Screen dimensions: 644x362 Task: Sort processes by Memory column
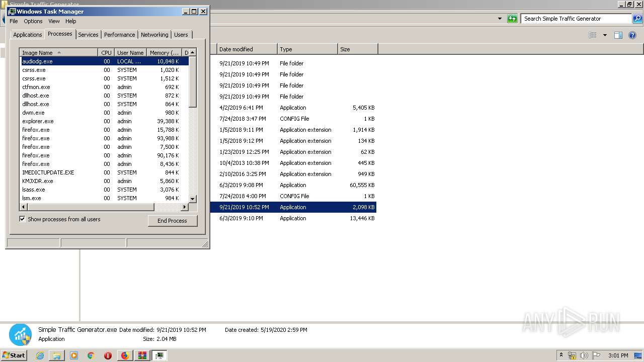[x=164, y=53]
